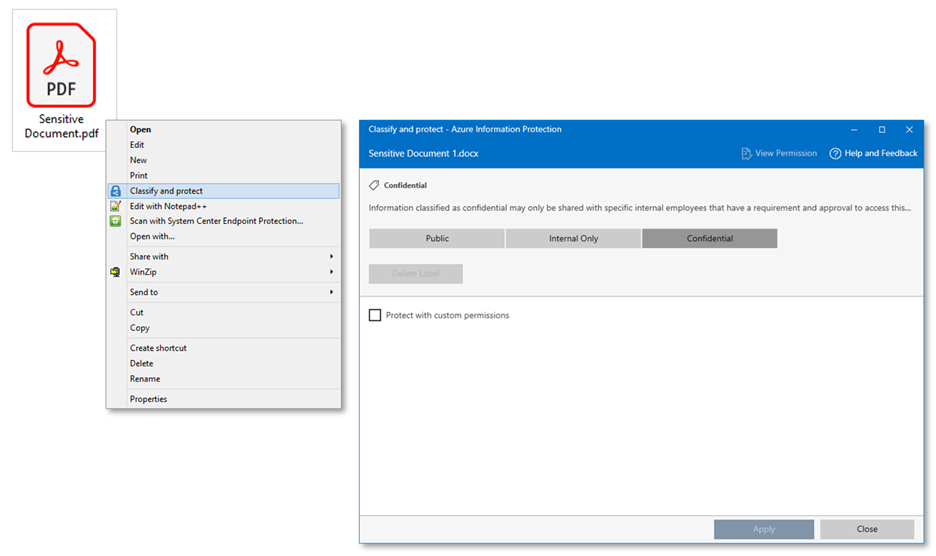The height and width of the screenshot is (556, 936).
Task: Close the Classify and protect window
Action: [909, 130]
